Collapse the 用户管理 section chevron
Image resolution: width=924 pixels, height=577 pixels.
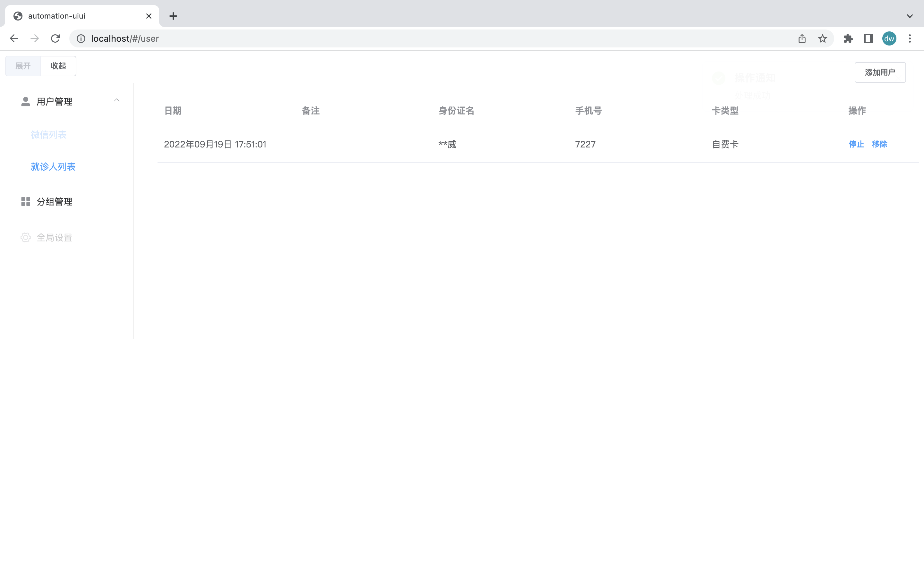click(117, 100)
